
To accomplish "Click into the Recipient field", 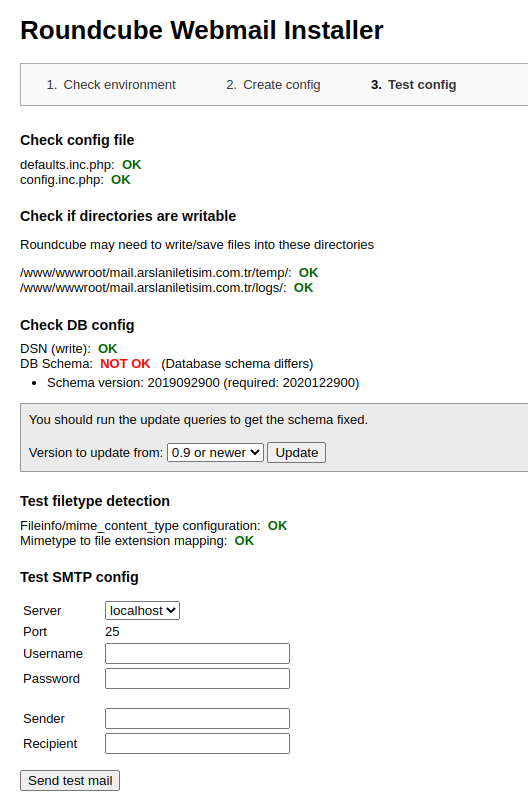I will tap(197, 744).
